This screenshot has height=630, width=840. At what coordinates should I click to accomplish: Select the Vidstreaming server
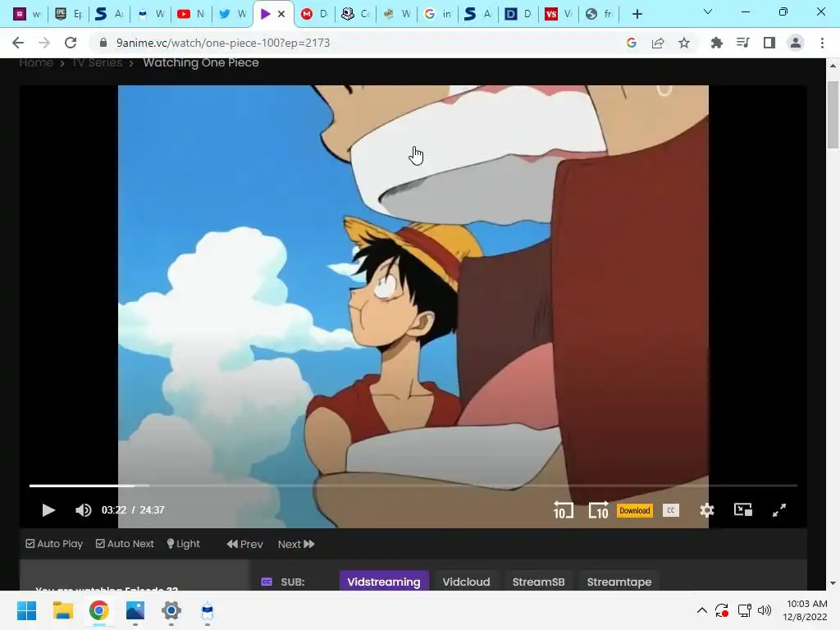point(384,582)
